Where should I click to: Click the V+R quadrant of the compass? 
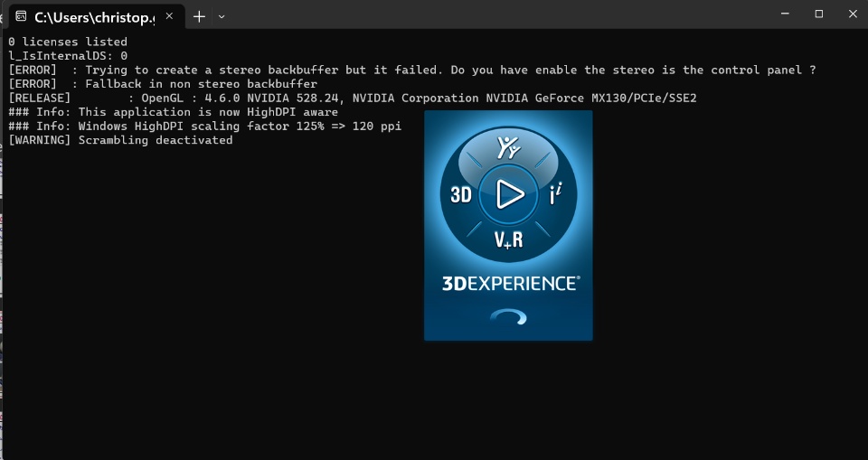pos(508,239)
